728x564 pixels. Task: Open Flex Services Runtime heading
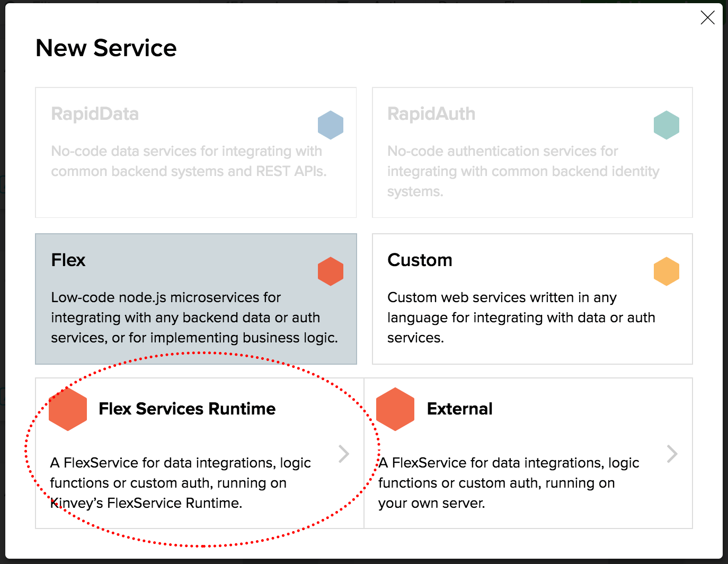pyautogui.click(x=187, y=409)
